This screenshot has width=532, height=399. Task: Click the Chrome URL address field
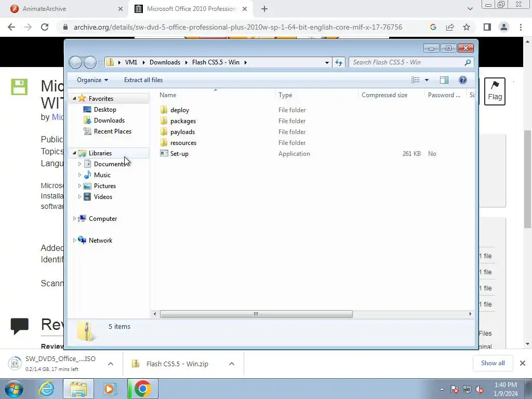237,27
